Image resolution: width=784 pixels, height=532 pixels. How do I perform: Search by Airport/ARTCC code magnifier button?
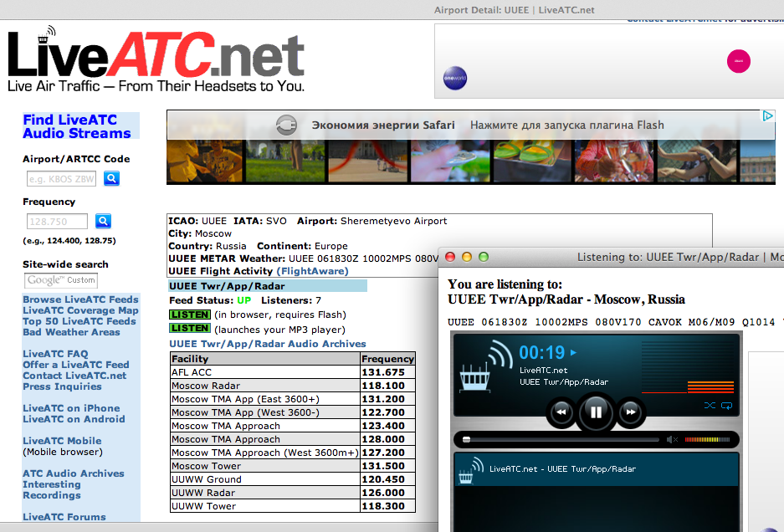(111, 178)
